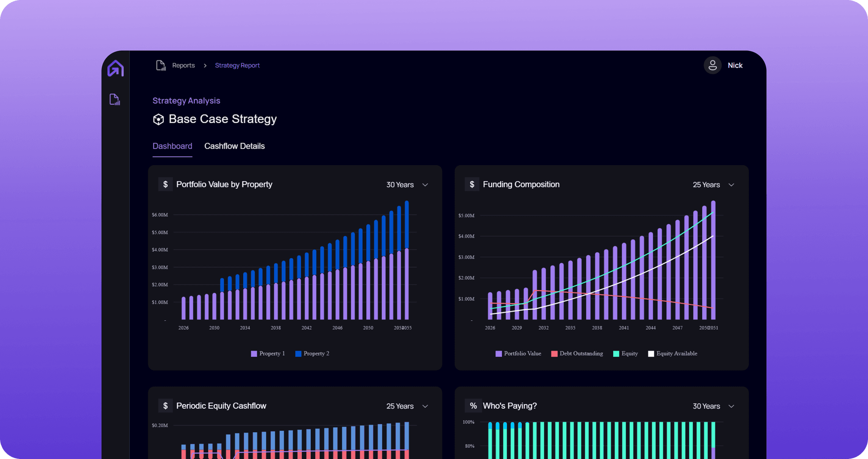This screenshot has width=868, height=459.
Task: Click percent icon on Who's Paying card
Action: pos(473,406)
